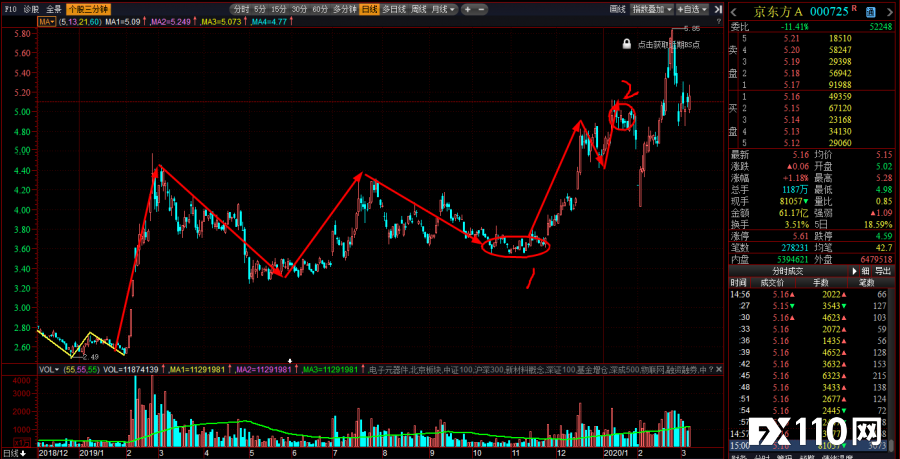Open the 指数叠加 overlay dropdown

point(651,9)
